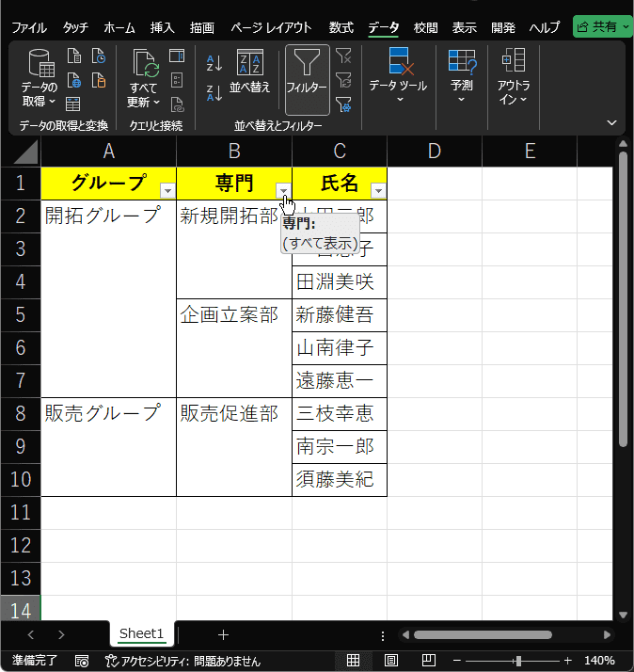Open advanced filter settings icon

tap(343, 104)
